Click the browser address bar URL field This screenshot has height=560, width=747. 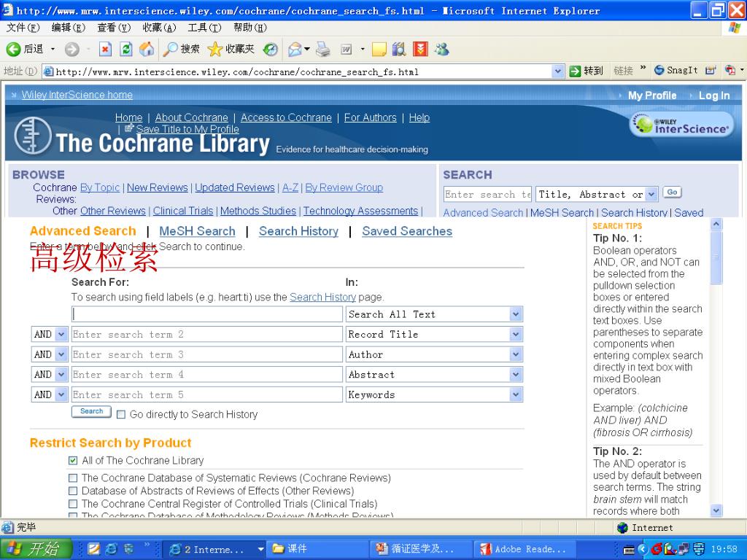pos(303,71)
